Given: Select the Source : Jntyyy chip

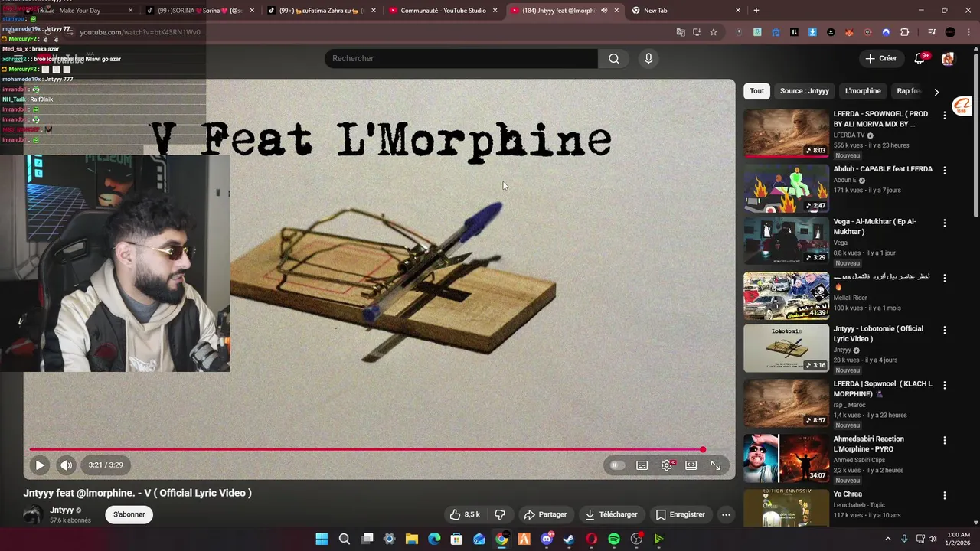Looking at the screenshot, I should 804,91.
